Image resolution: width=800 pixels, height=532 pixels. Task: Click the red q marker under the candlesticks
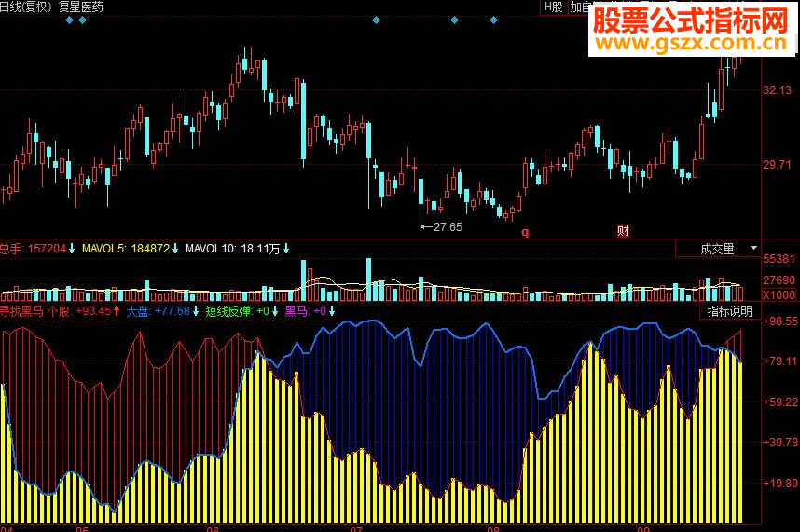tap(525, 232)
